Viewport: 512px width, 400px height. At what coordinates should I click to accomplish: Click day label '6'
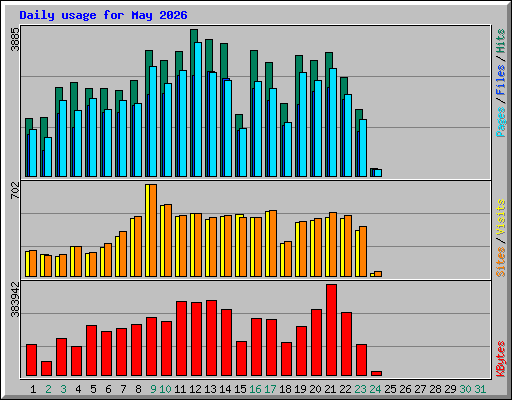(108, 389)
